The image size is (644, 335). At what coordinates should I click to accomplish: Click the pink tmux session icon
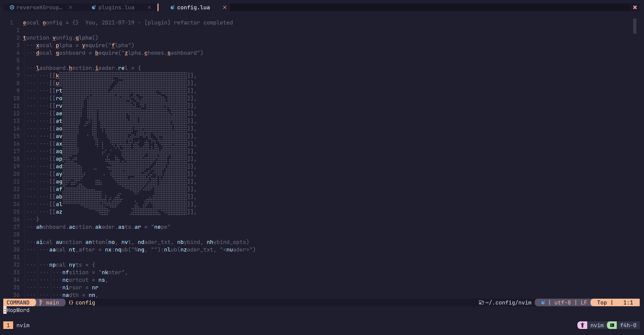pyautogui.click(x=582, y=325)
